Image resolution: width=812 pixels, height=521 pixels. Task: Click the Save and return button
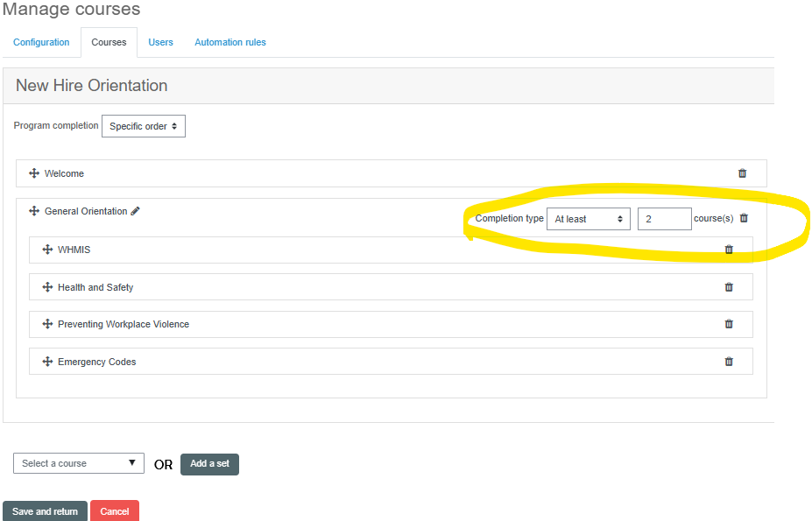pos(45,511)
